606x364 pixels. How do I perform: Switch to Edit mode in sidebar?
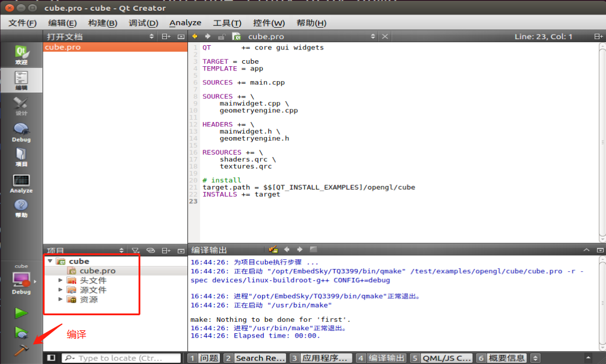[x=21, y=80]
